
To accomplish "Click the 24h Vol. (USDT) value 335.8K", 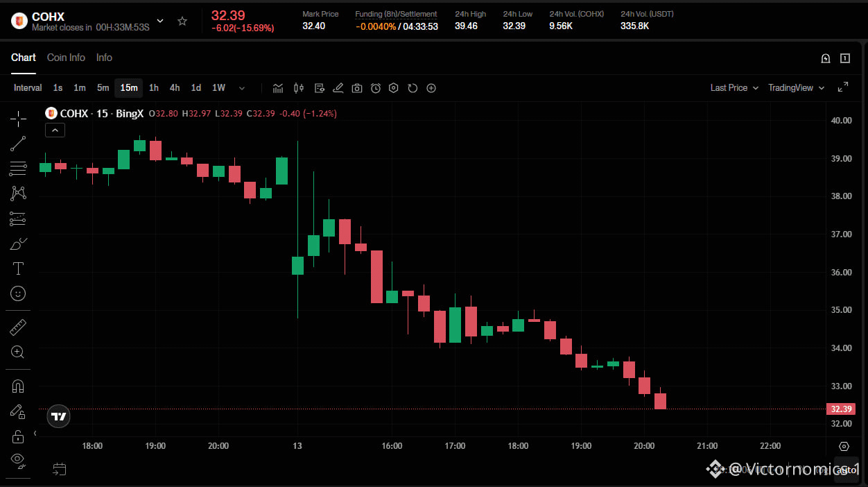I will [634, 26].
